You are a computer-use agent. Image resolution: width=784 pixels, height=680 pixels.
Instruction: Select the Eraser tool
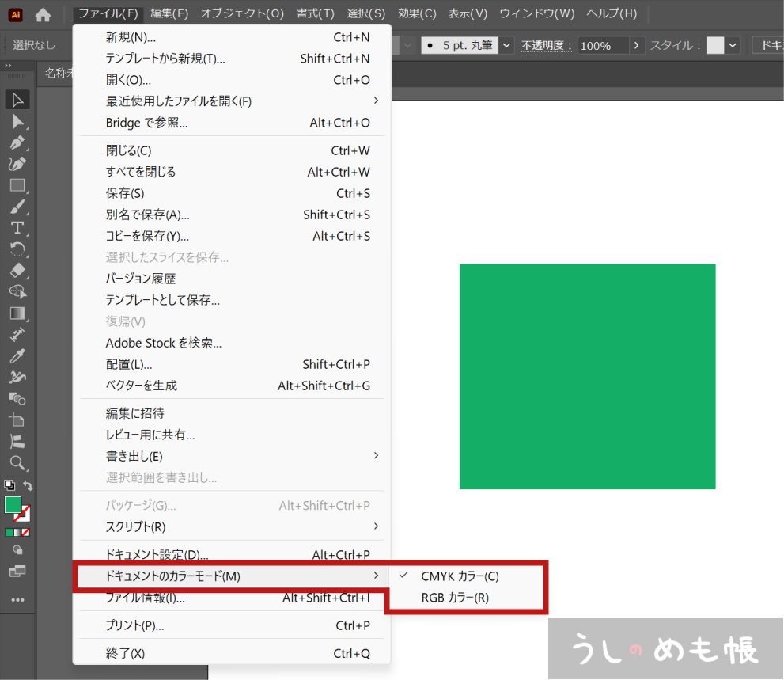[x=17, y=271]
